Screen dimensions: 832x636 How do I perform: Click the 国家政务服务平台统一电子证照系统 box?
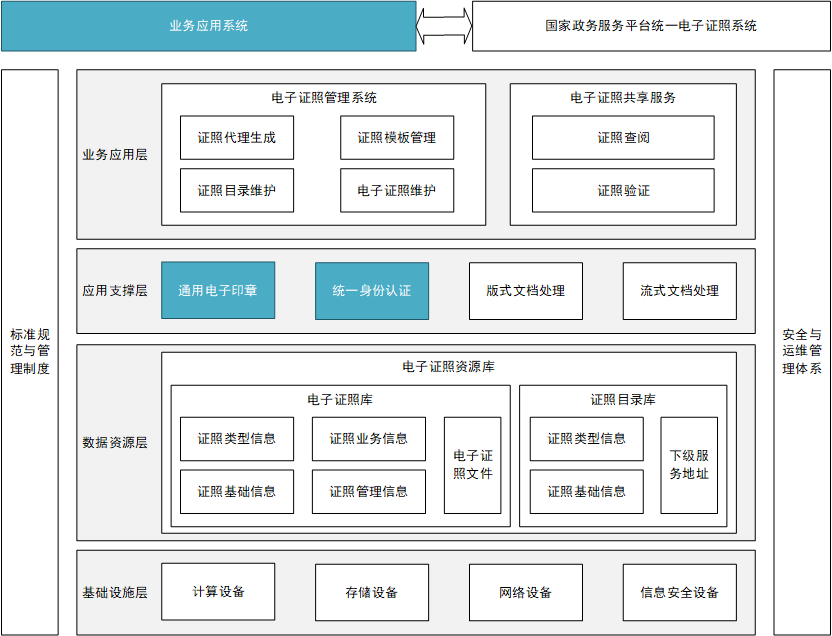651,26
